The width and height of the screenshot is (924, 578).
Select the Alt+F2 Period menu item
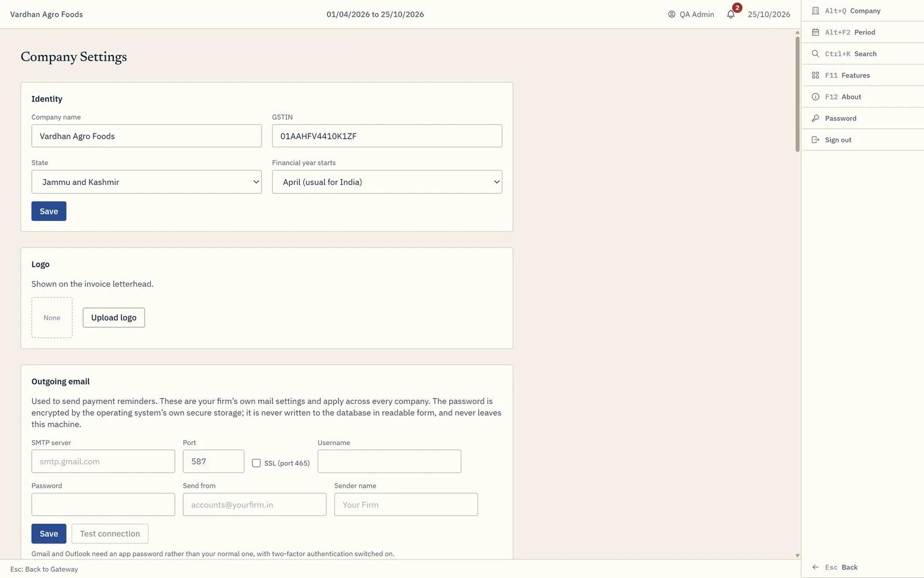coord(863,32)
